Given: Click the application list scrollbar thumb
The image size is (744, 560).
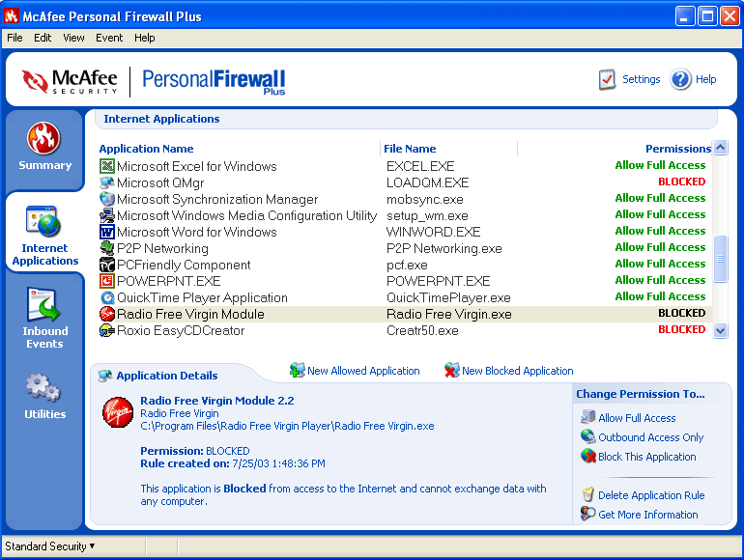Looking at the screenshot, I should coord(720,259).
